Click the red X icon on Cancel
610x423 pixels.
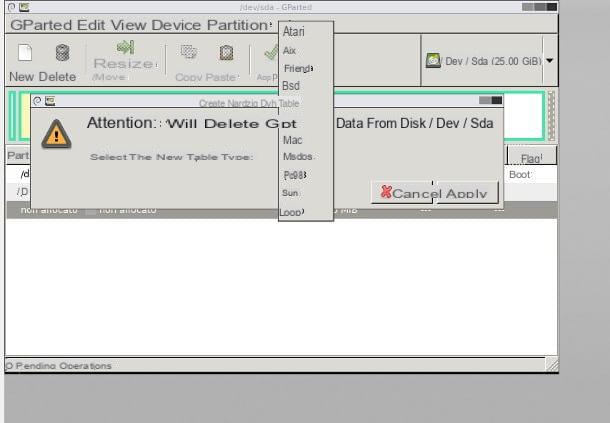386,191
